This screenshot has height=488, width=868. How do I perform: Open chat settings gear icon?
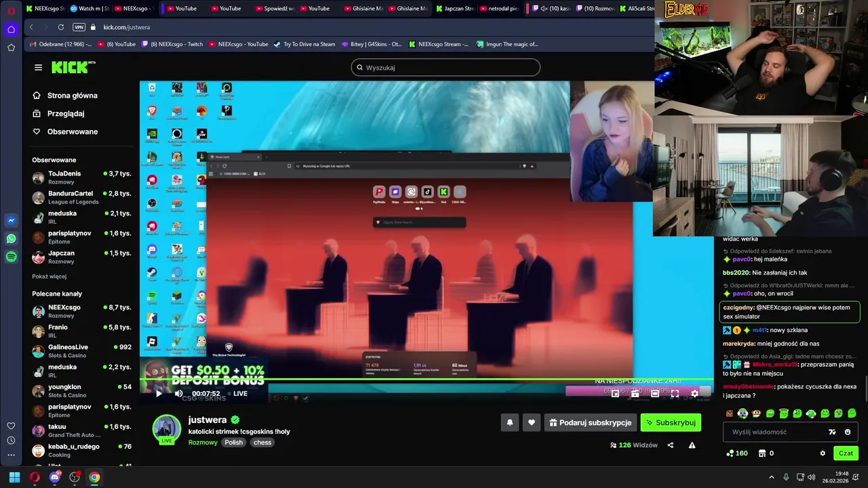coord(823,453)
